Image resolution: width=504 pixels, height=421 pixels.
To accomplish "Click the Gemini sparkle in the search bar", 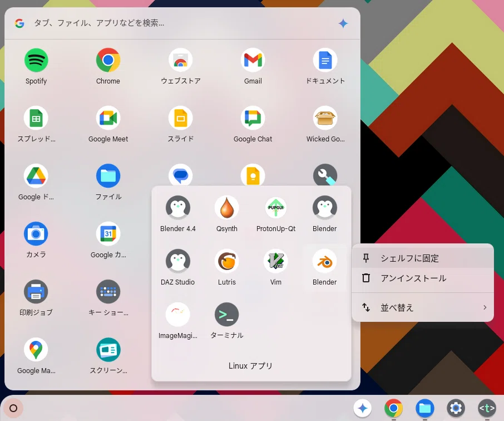I will [x=343, y=23].
